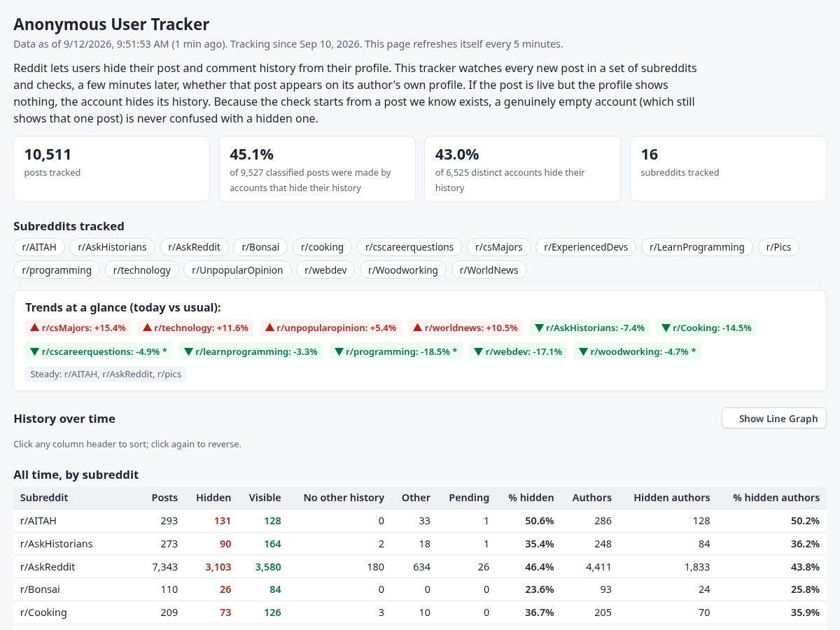
Task: Click the 3,580 visible count for r/AskReddit
Action: click(268, 567)
